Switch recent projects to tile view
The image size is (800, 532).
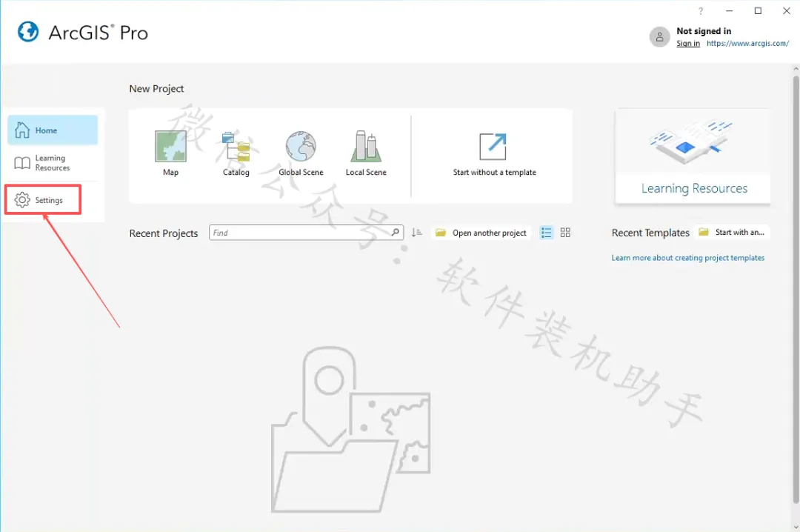pos(565,233)
